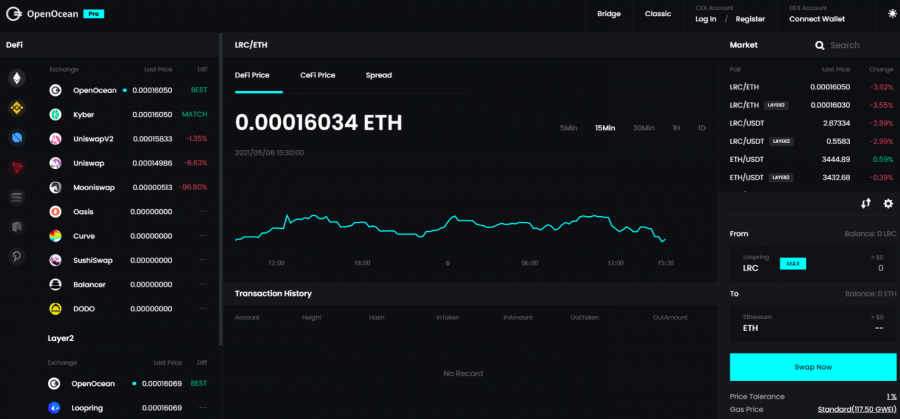Select the 15Min chart interval
The image size is (900, 419).
(605, 128)
